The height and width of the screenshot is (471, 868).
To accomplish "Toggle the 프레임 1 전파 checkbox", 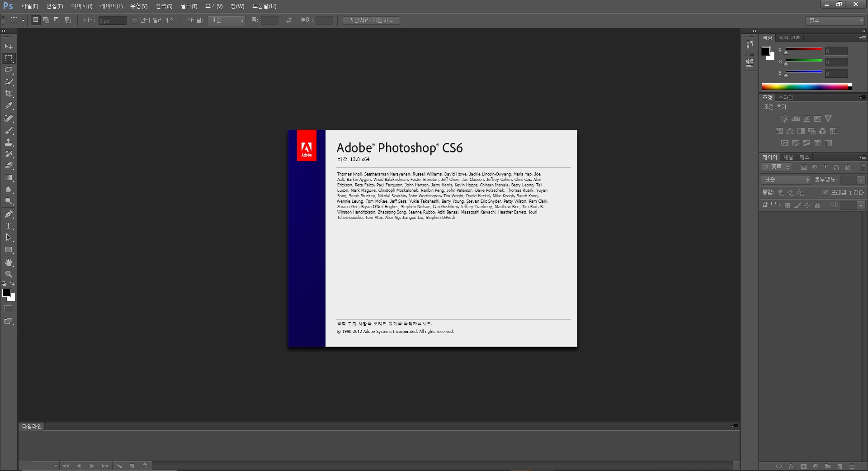I will 826,192.
